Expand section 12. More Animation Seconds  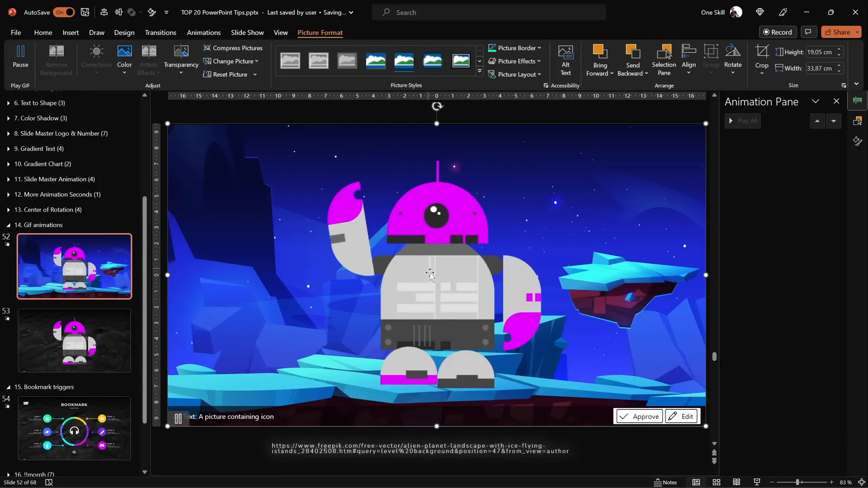point(9,194)
